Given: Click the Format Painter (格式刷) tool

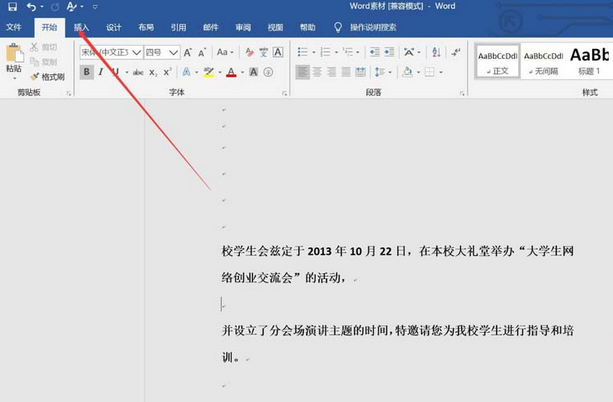Looking at the screenshot, I should [x=47, y=76].
